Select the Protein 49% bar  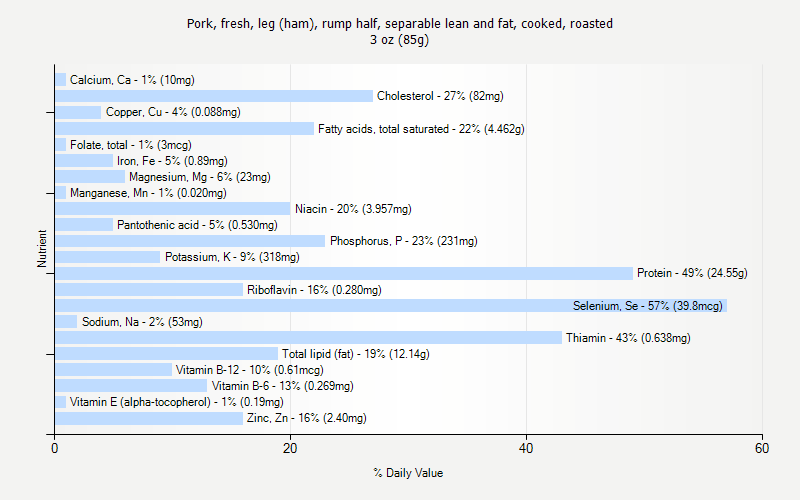tap(343, 273)
